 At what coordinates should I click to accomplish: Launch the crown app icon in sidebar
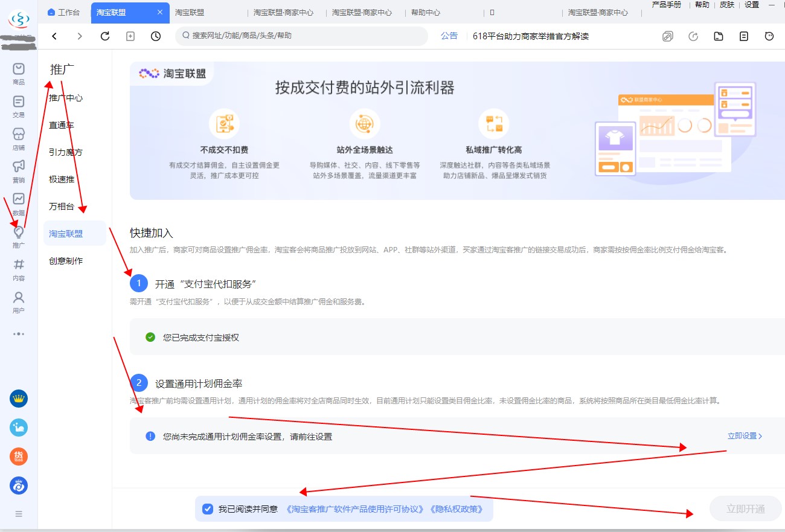click(19, 399)
